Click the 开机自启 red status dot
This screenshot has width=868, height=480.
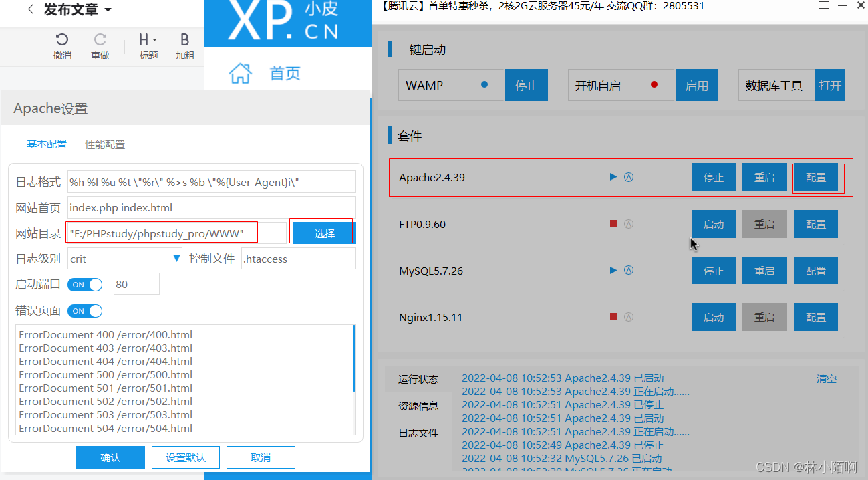[654, 84]
